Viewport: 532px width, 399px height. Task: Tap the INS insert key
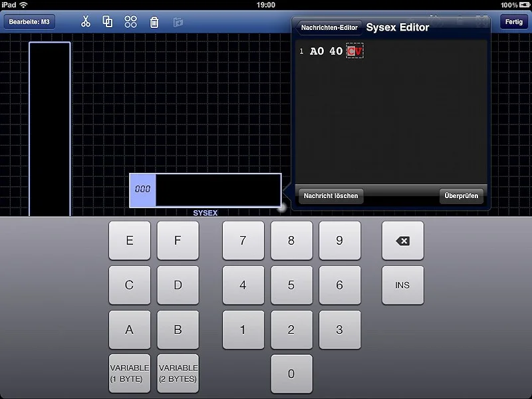coord(403,285)
